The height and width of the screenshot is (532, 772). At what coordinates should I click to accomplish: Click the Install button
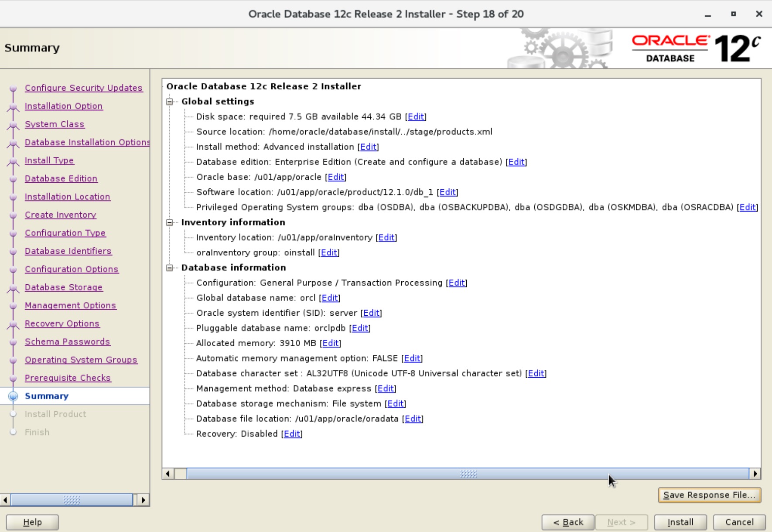tap(680, 522)
